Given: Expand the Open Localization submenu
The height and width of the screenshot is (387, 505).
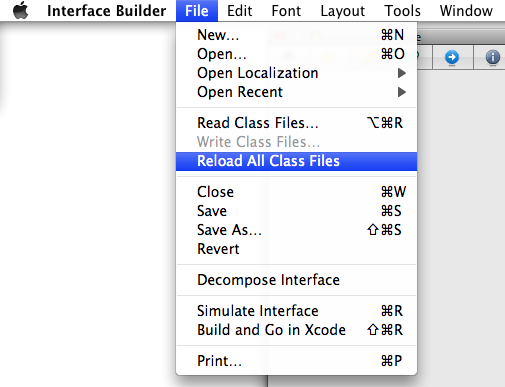Looking at the screenshot, I should (x=296, y=73).
